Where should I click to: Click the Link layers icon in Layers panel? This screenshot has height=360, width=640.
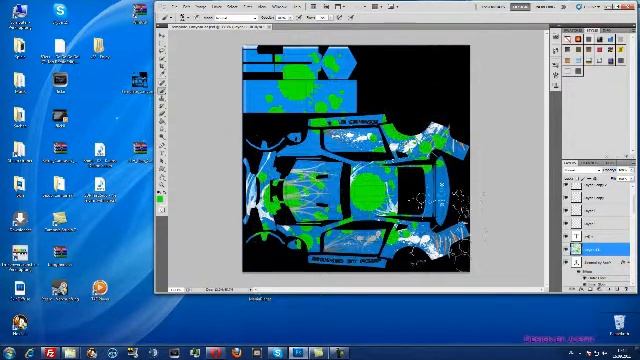572,289
